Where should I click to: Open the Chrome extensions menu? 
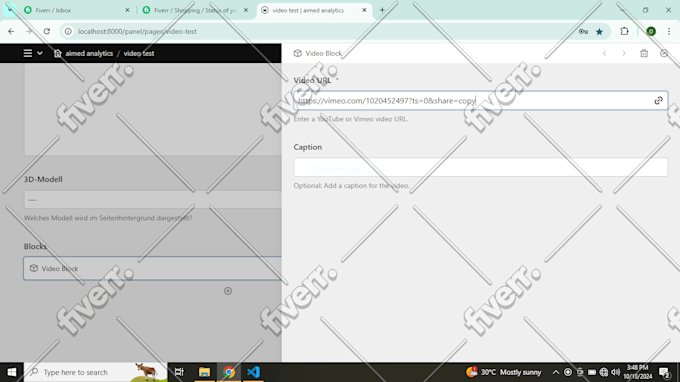(624, 31)
